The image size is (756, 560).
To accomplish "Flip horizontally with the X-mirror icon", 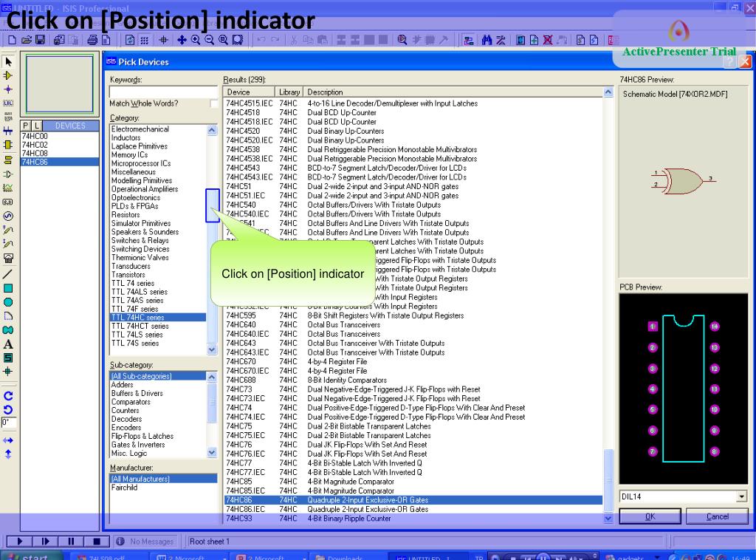I will pyautogui.click(x=8, y=440).
